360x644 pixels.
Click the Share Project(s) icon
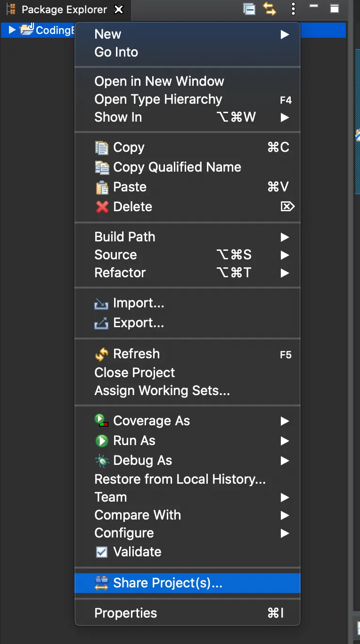[102, 583]
